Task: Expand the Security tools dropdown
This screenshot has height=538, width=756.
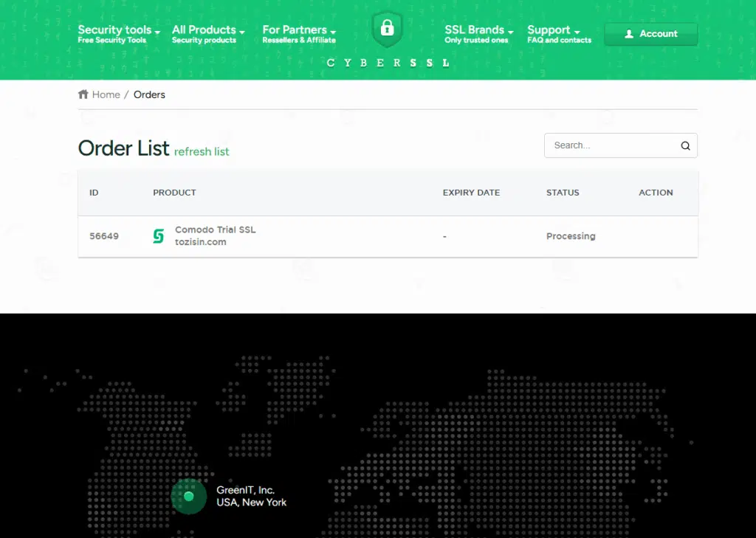Action: click(x=119, y=34)
